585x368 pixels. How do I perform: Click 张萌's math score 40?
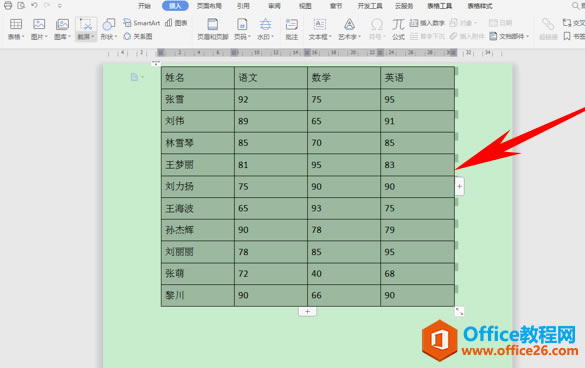click(344, 274)
